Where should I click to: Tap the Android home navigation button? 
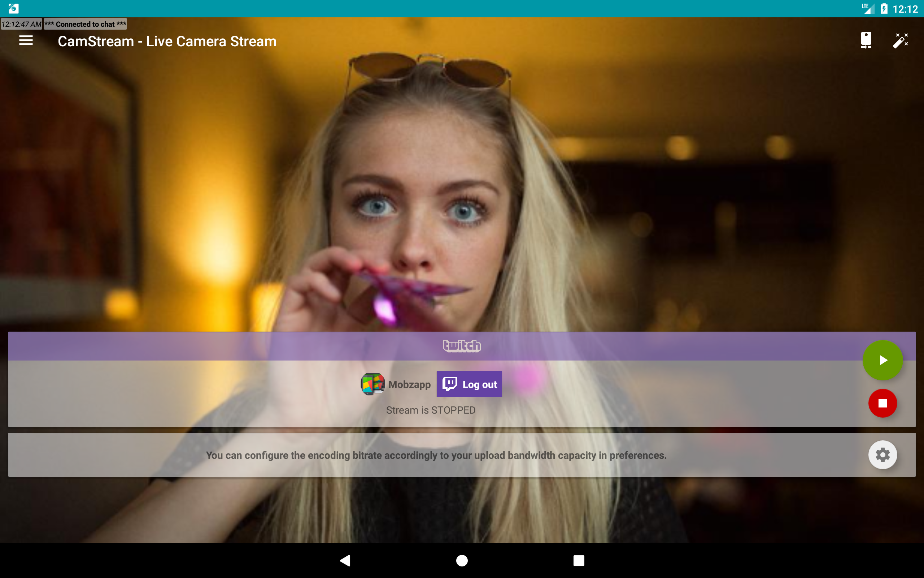[x=462, y=560]
